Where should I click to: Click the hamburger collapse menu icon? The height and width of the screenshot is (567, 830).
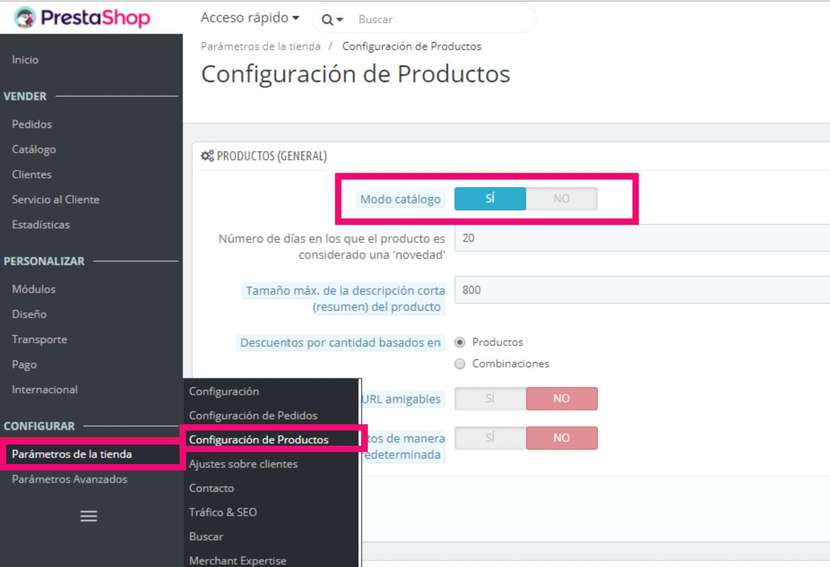pyautogui.click(x=89, y=516)
